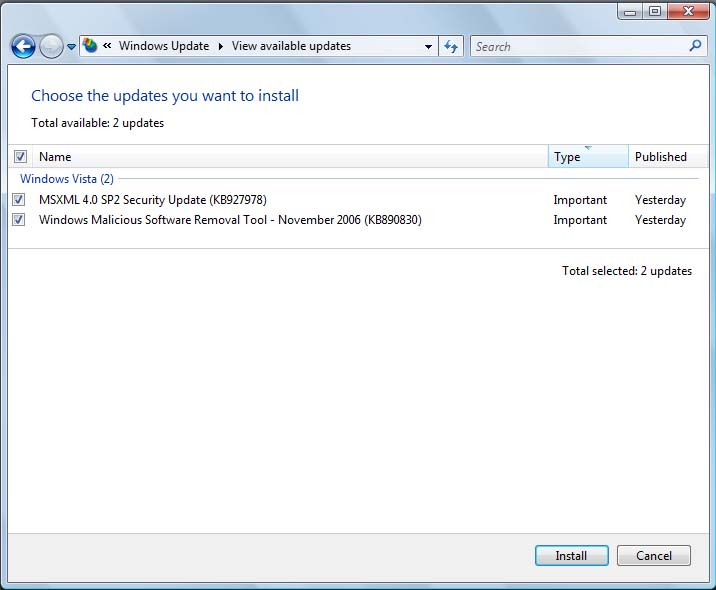Minimize the Windows Update window
Image resolution: width=716 pixels, height=590 pixels.
click(630, 11)
